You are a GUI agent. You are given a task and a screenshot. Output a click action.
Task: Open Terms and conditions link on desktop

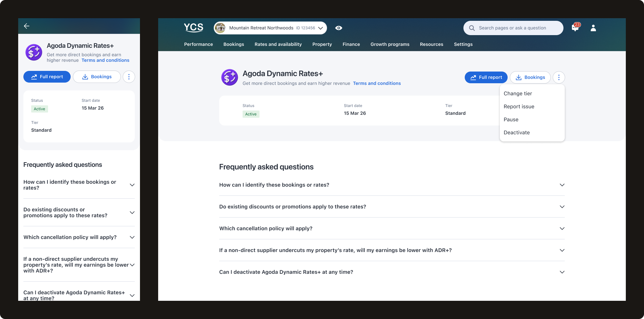point(377,83)
